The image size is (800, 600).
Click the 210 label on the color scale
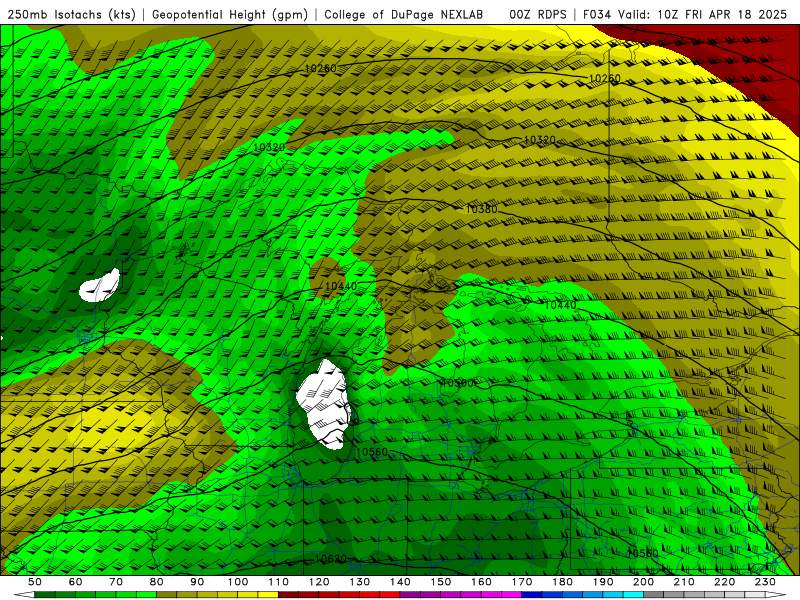[684, 582]
